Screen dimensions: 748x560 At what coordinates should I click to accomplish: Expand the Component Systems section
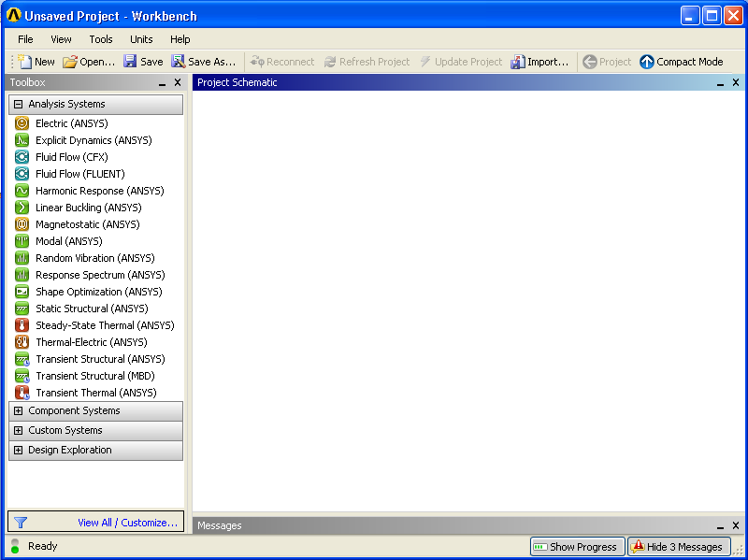18,410
